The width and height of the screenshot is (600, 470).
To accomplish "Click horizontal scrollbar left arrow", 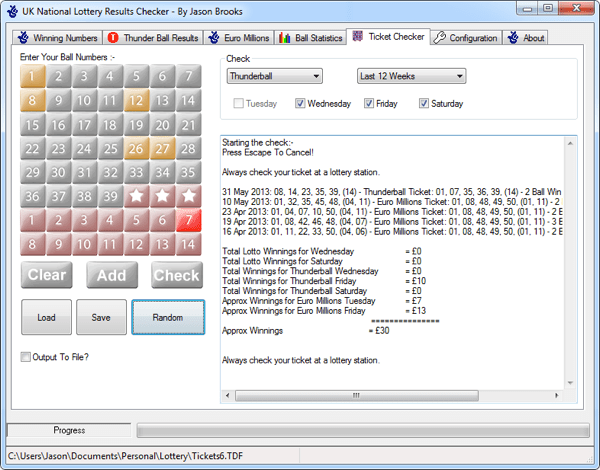I will [228, 395].
